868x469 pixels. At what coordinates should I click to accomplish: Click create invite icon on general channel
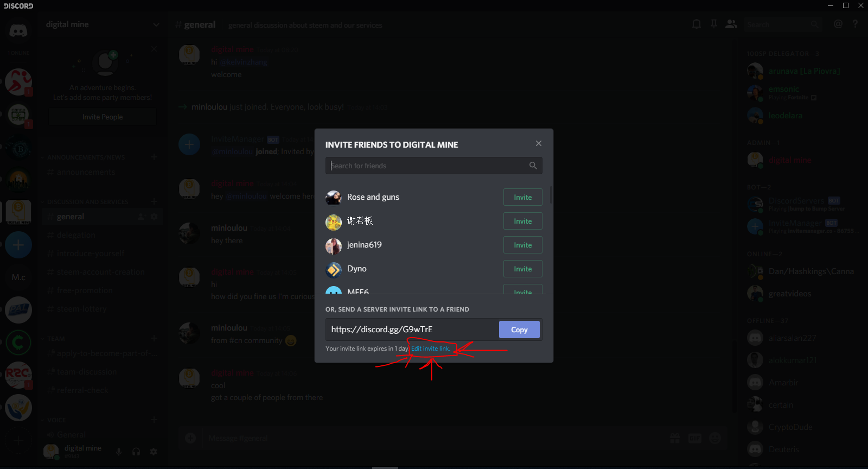click(142, 217)
